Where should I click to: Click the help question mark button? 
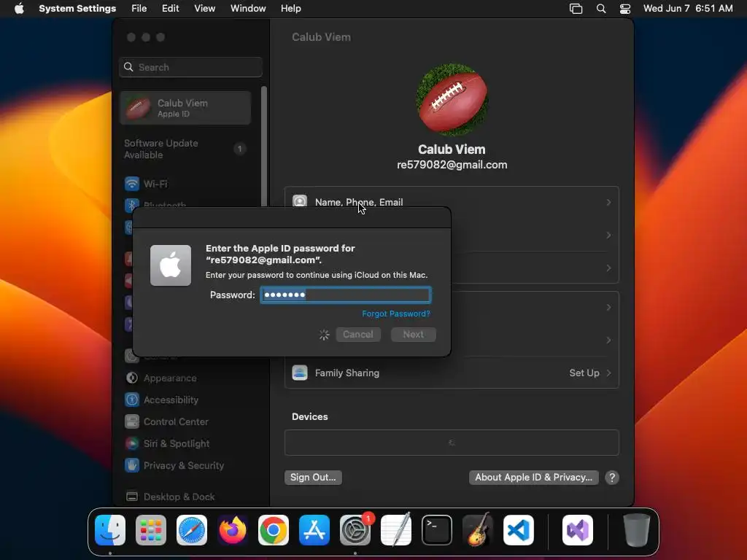coord(612,478)
